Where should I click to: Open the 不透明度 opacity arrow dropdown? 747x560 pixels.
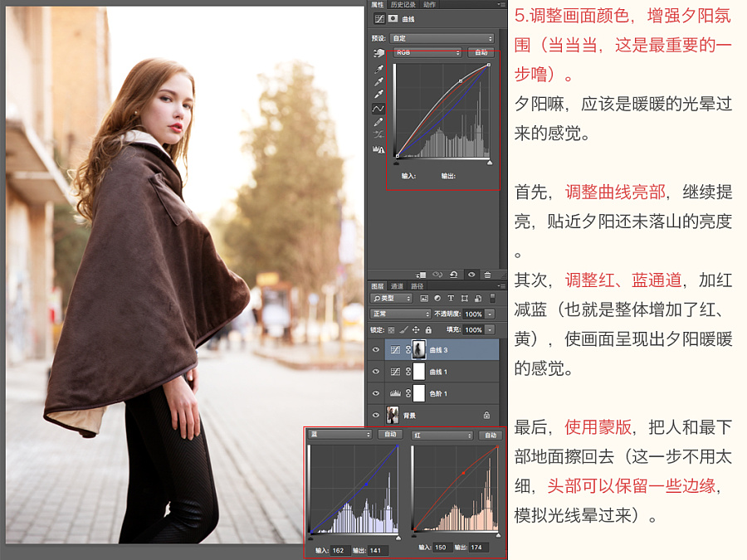click(490, 314)
